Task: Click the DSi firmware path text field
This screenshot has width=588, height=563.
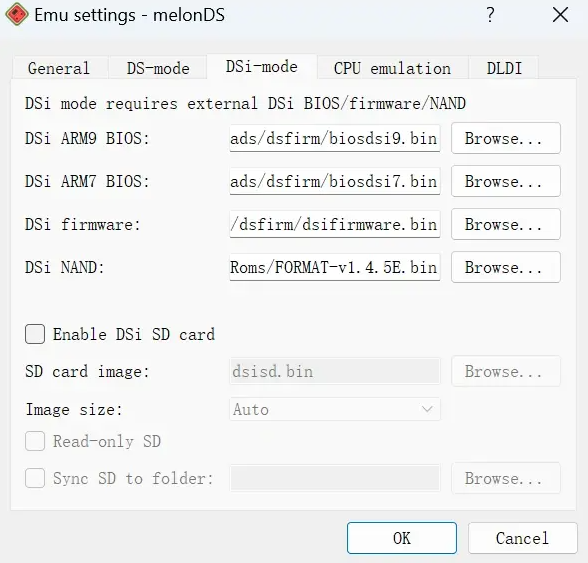Action: [335, 224]
